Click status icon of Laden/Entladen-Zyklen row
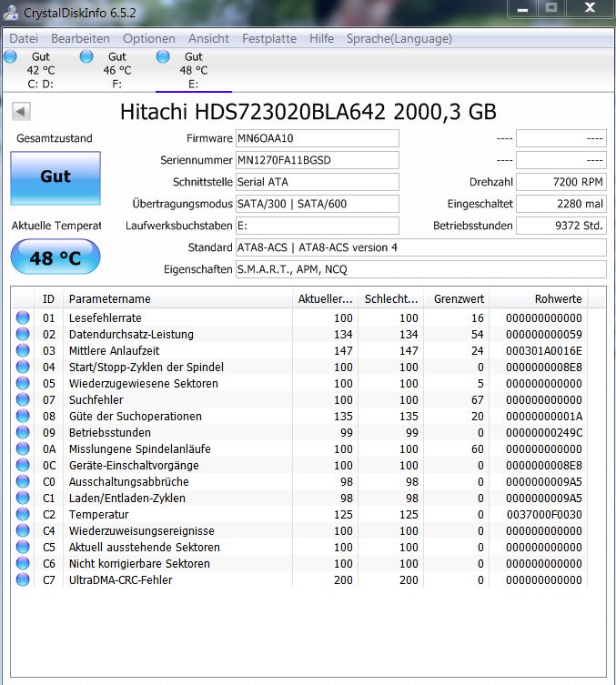Viewport: 616px width, 685px height. point(23,498)
